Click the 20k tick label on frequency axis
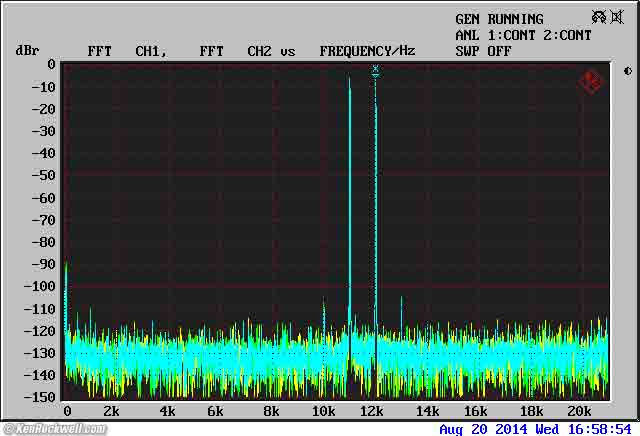640x436 pixels. pyautogui.click(x=580, y=412)
